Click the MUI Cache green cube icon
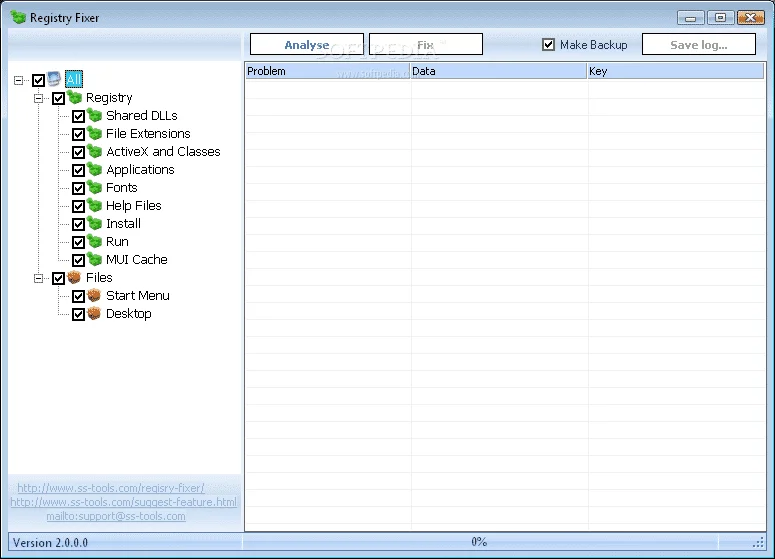775x559 pixels. coord(94,259)
